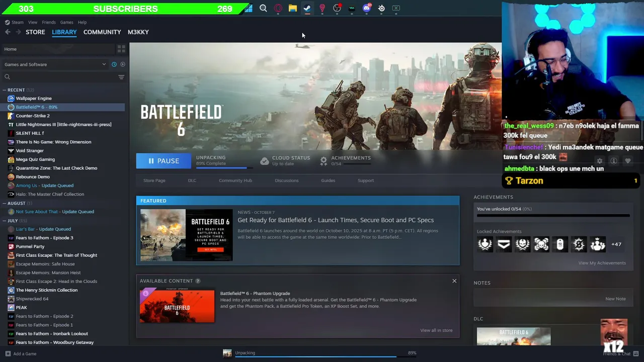Open the Guides link
This screenshot has width=644, height=362.
[x=328, y=180]
